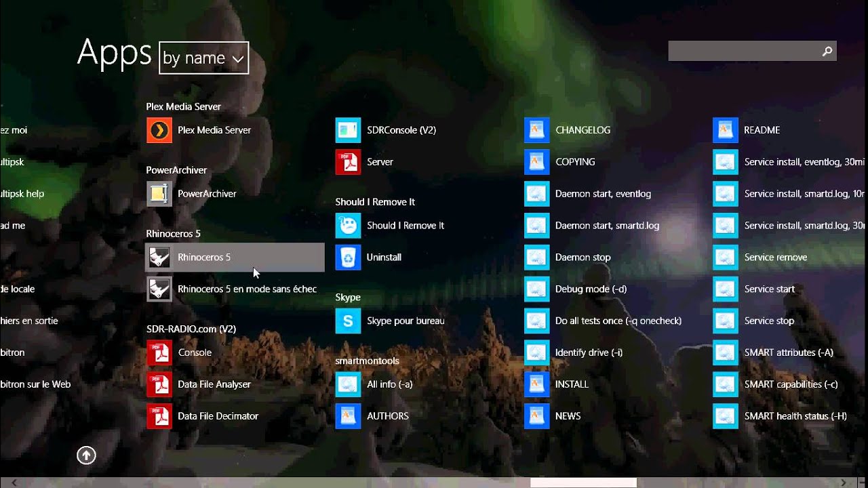Open the CHANGELOG document icon
This screenshot has width=868, height=488.
(536, 130)
